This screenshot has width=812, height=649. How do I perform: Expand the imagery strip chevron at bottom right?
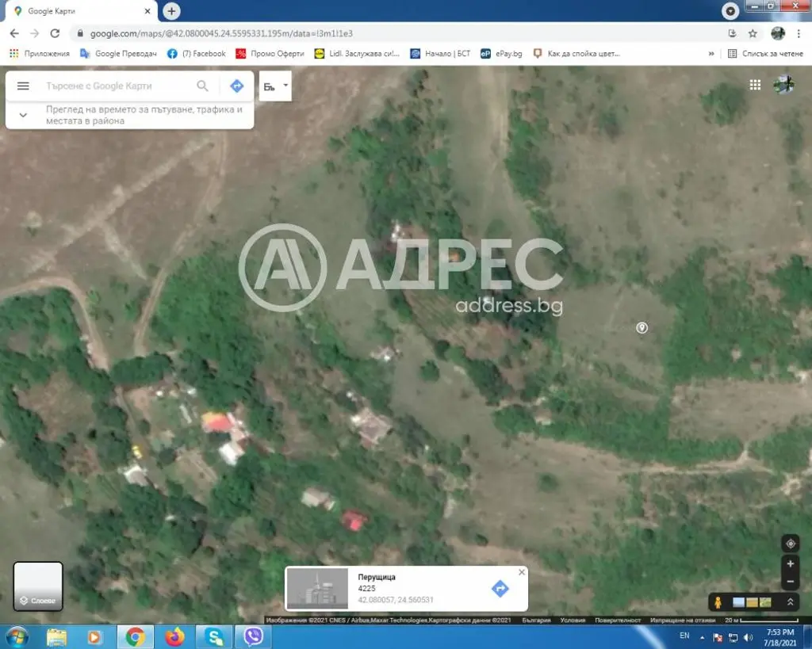click(x=791, y=602)
